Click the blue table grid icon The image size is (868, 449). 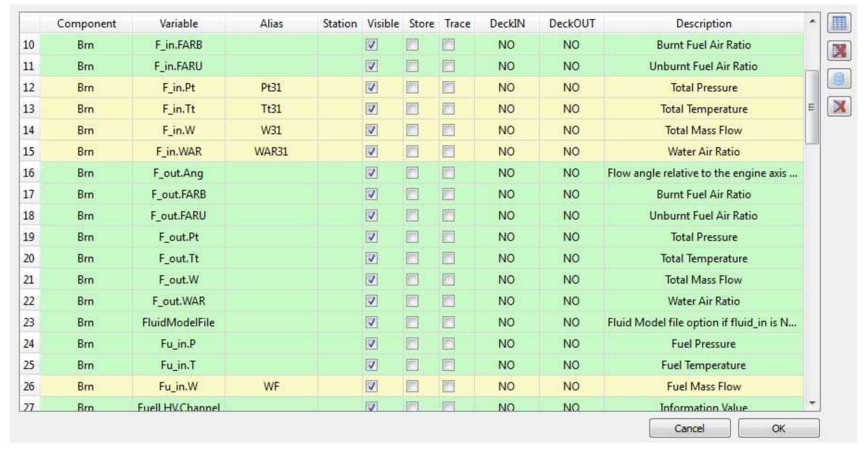tap(839, 24)
